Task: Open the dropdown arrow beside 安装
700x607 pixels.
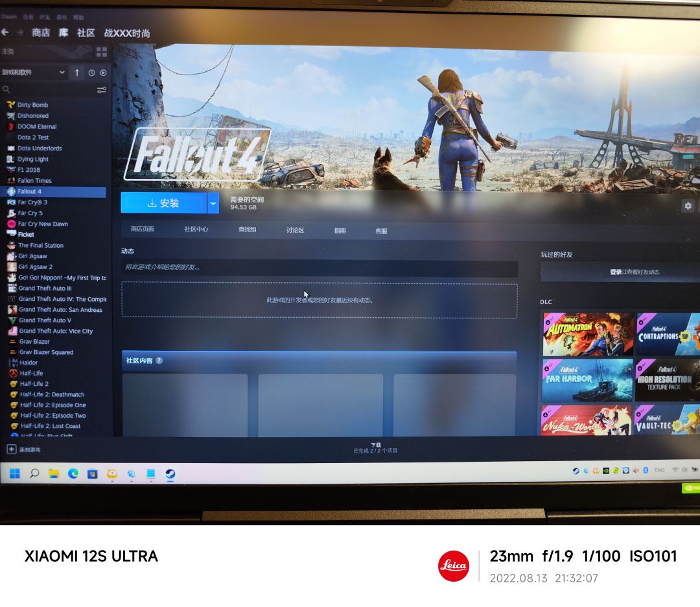Action: coord(213,203)
